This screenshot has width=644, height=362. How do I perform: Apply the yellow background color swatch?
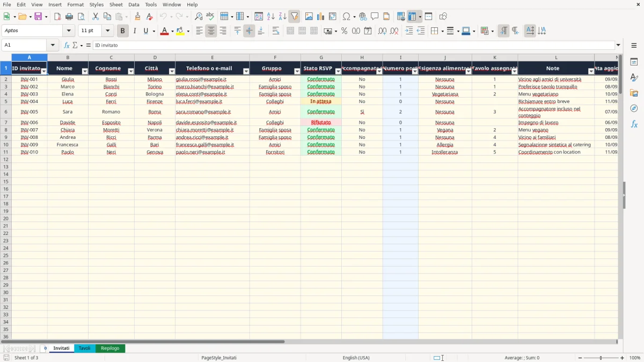[180, 31]
